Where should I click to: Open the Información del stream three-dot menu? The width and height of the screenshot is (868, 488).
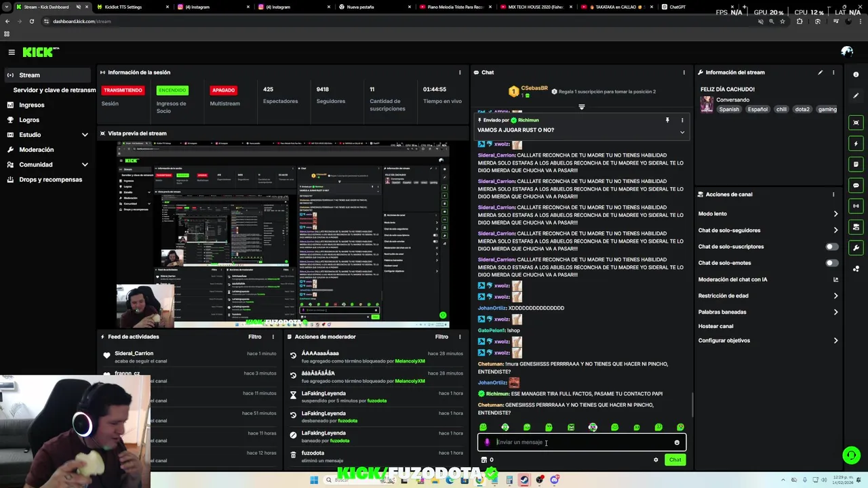[833, 73]
